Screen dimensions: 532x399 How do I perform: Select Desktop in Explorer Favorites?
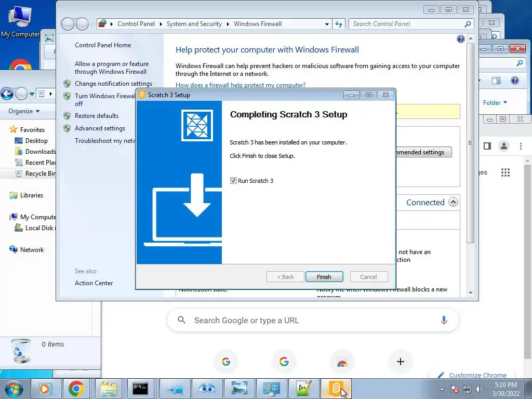[x=36, y=140]
